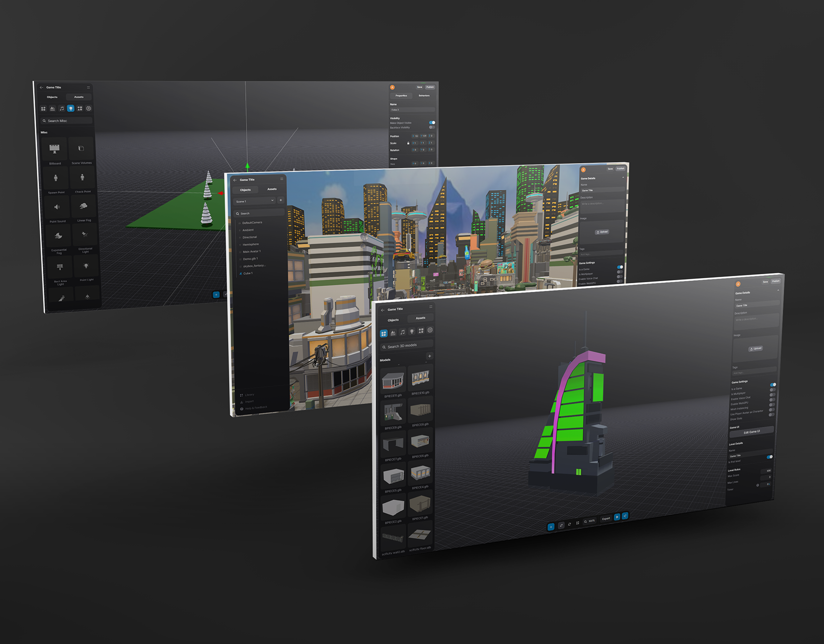Click the fullscreen icon in front viewport toolbar

tap(578, 523)
